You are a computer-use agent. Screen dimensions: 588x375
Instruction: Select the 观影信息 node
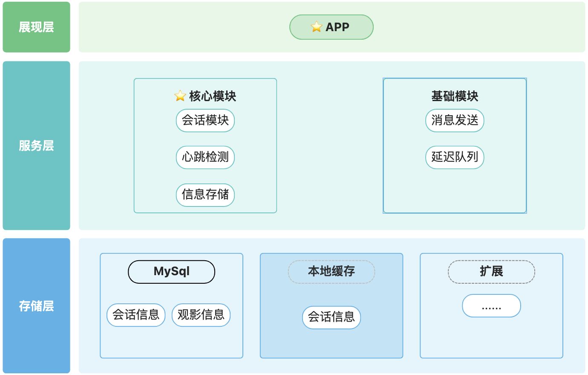pos(201,315)
